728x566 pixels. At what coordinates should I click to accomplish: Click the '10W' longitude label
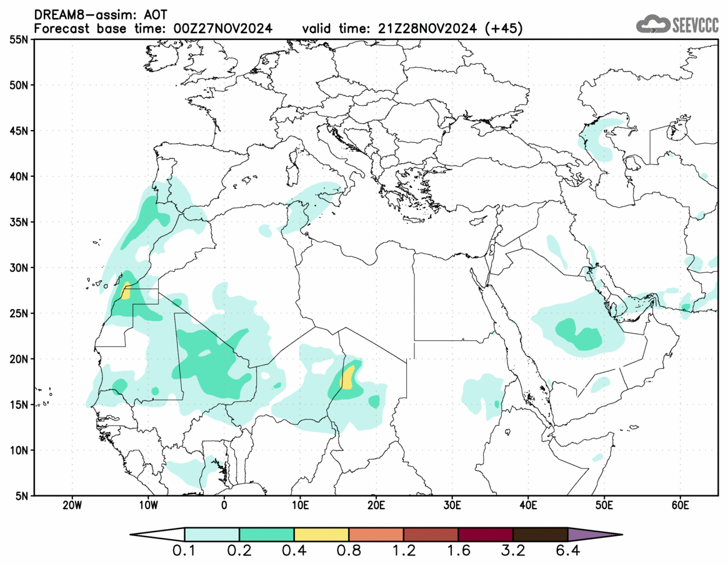click(x=148, y=505)
